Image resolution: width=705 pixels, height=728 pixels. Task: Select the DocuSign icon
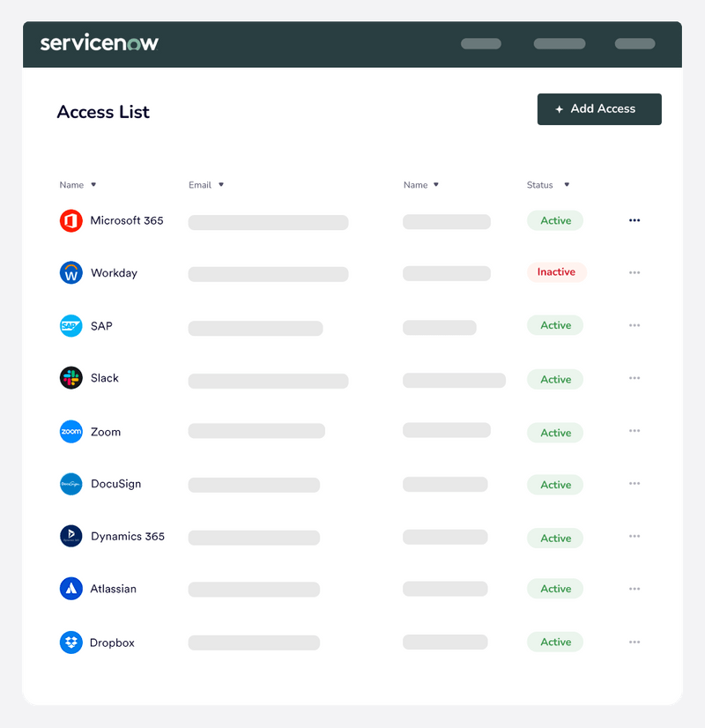pyautogui.click(x=70, y=484)
